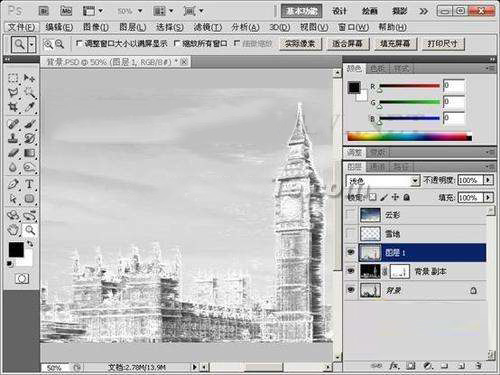Click the toolbox foreground color swatch
500x375 pixels.
(16, 249)
